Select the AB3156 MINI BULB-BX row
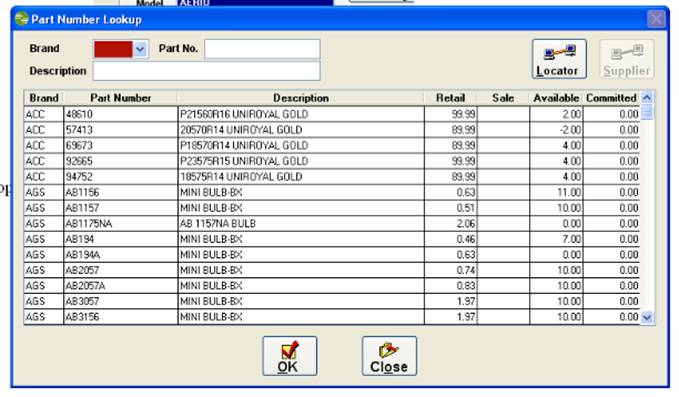 pos(332,317)
